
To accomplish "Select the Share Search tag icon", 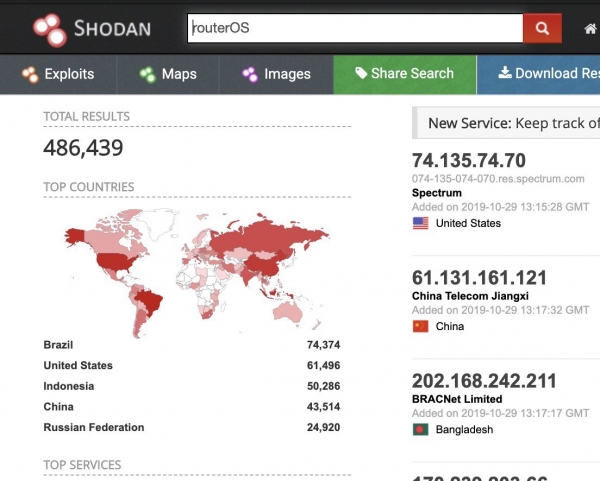I will (x=361, y=74).
